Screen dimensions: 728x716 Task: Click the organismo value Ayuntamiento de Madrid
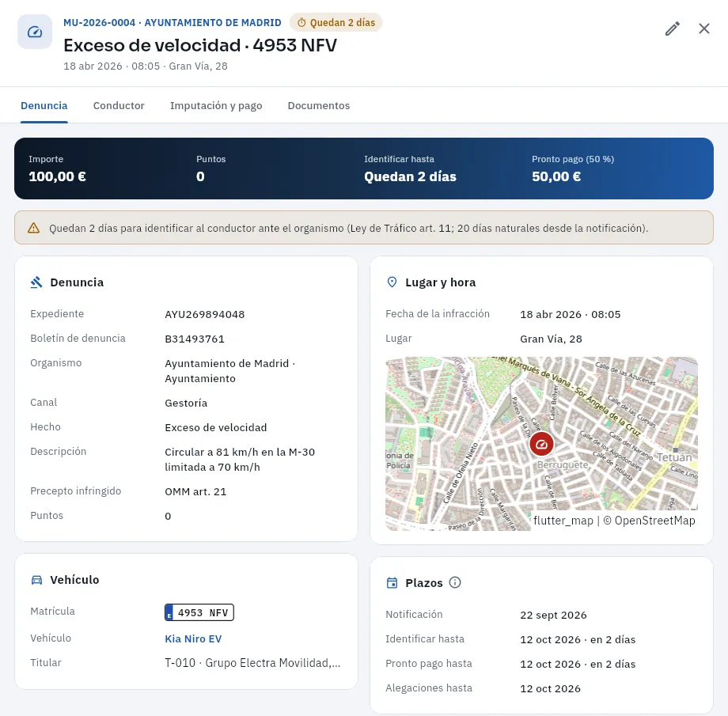229,371
